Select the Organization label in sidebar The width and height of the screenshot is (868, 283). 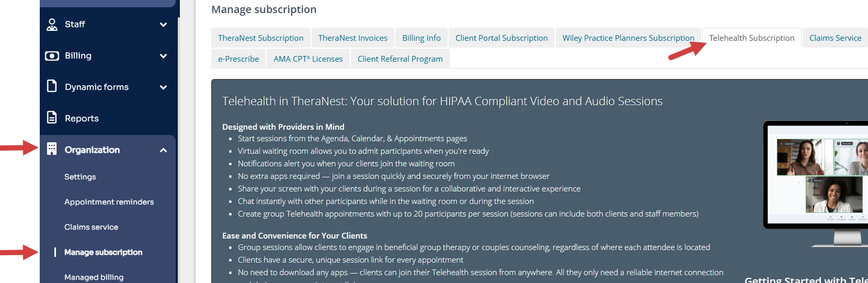92,150
